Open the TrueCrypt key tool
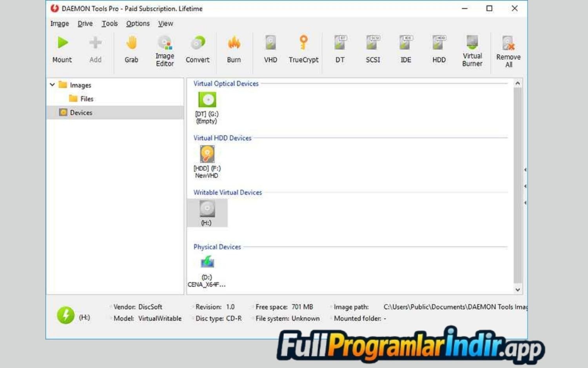Viewport: 588px width, 368px height. 303,43
